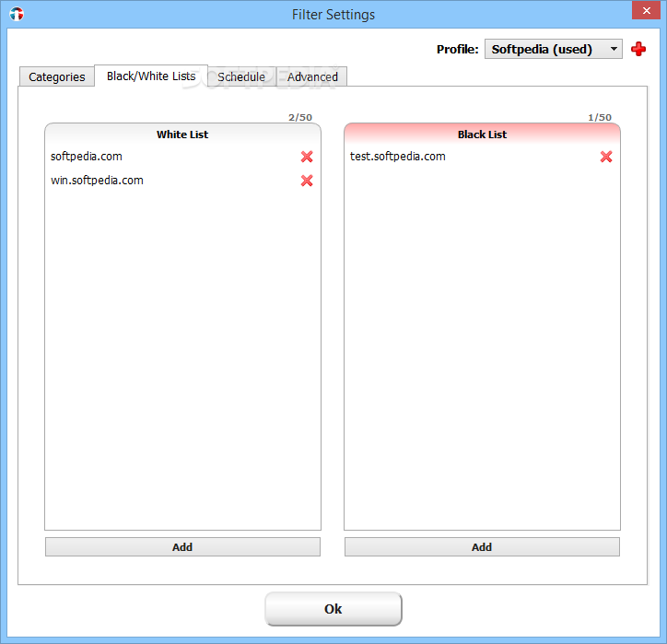Viewport: 667px width, 644px height.
Task: Delete test.softpedia.com from the Black List
Action: point(606,157)
